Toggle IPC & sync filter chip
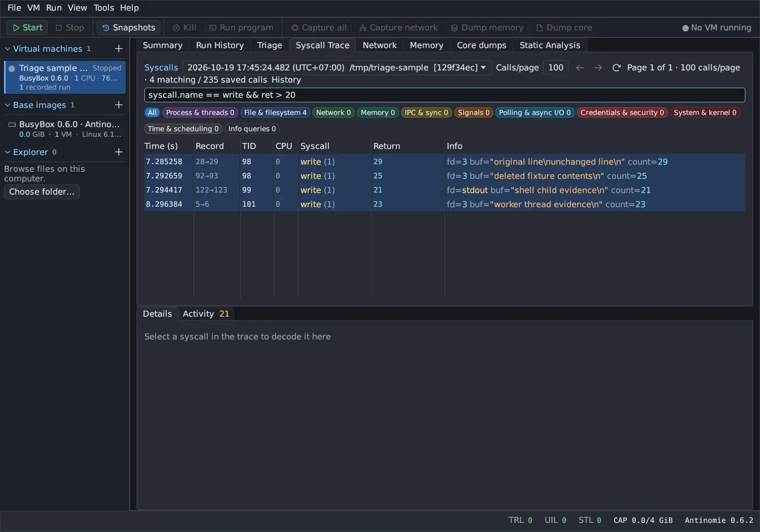 (427, 112)
